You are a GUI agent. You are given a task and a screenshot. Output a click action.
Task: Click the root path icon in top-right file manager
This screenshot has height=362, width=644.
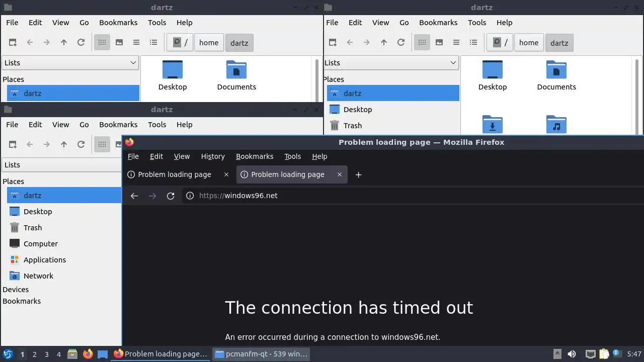click(500, 43)
